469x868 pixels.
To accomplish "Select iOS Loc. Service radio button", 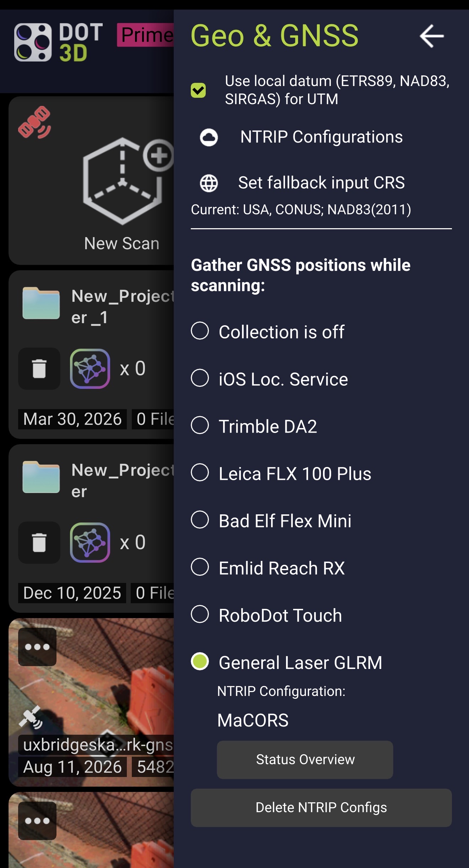I will (200, 378).
